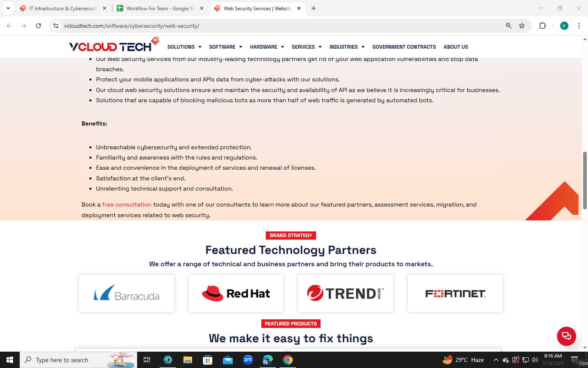Reload the current web page
This screenshot has height=368, width=588.
pos(38,26)
